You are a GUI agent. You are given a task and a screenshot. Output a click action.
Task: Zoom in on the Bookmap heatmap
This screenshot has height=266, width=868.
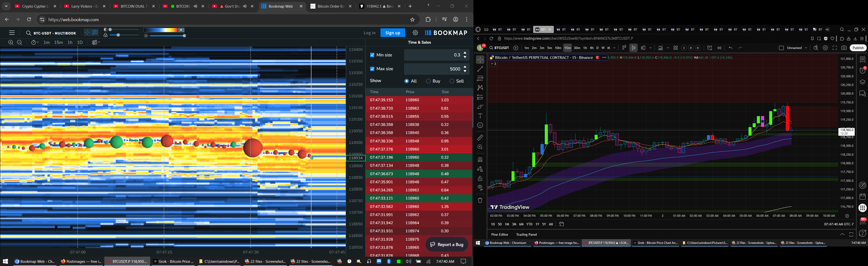click(x=11, y=42)
